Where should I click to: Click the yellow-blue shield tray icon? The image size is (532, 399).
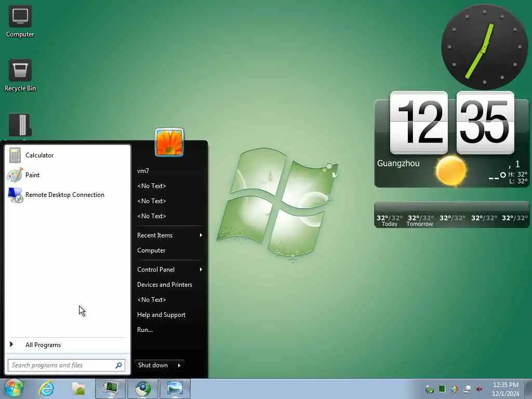[x=454, y=389]
